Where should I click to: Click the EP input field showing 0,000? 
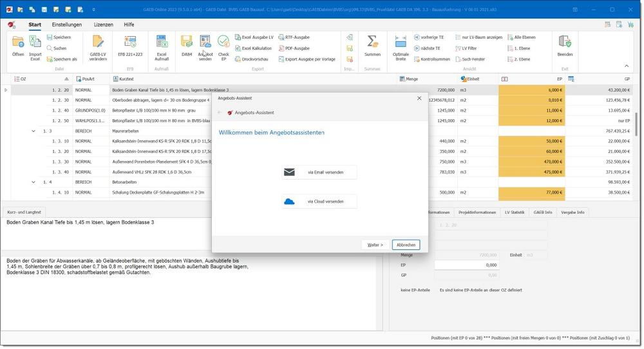[x=466, y=265]
